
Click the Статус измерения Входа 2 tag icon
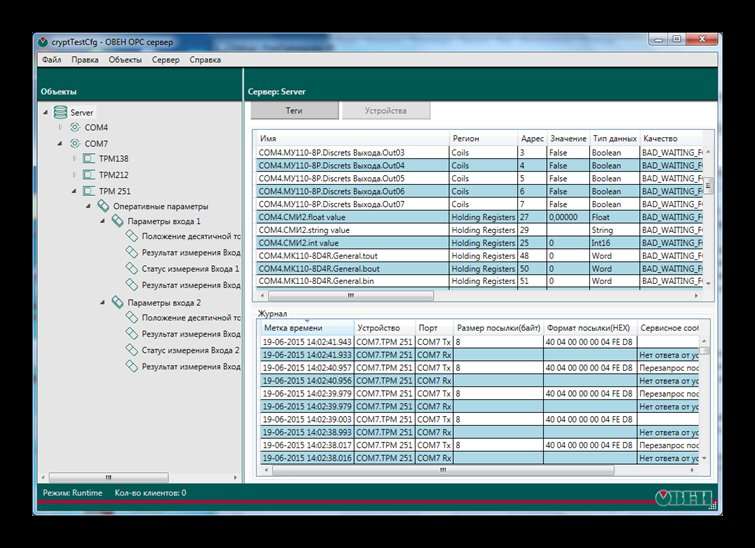[x=132, y=350]
